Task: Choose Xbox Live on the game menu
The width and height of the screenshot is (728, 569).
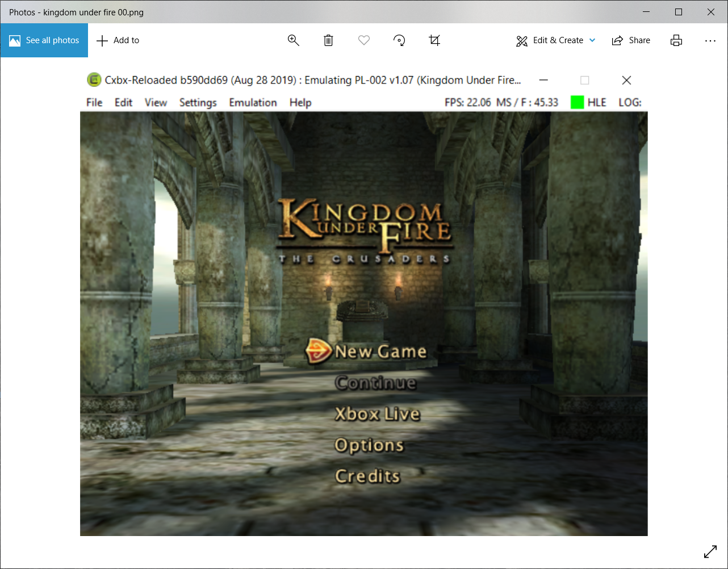Action: 377,414
